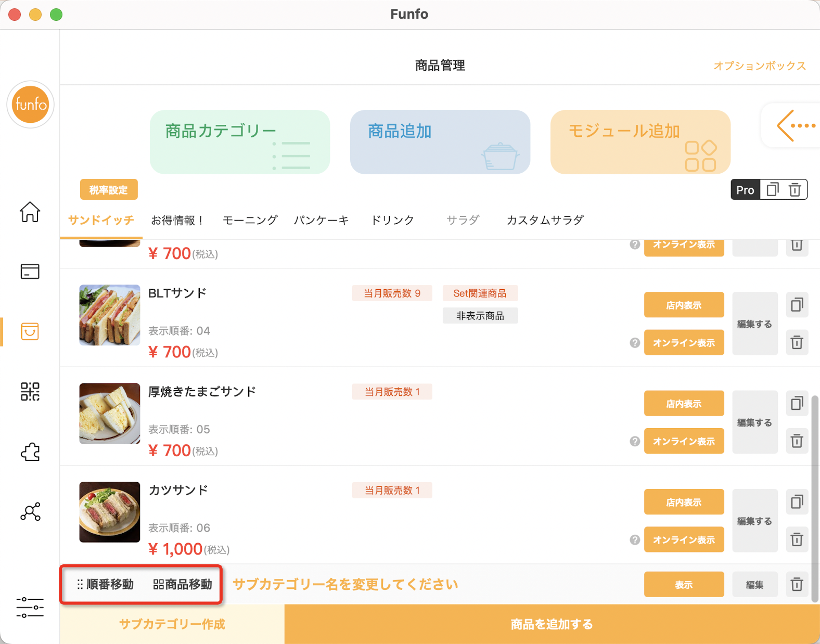Delete the BLTサンド product
Image resolution: width=820 pixels, height=644 pixels.
tap(797, 342)
